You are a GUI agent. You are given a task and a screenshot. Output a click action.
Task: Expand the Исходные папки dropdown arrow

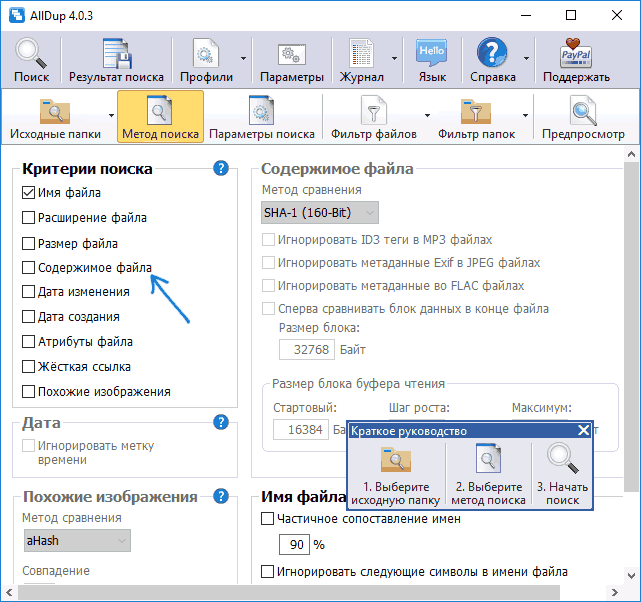coord(111,115)
